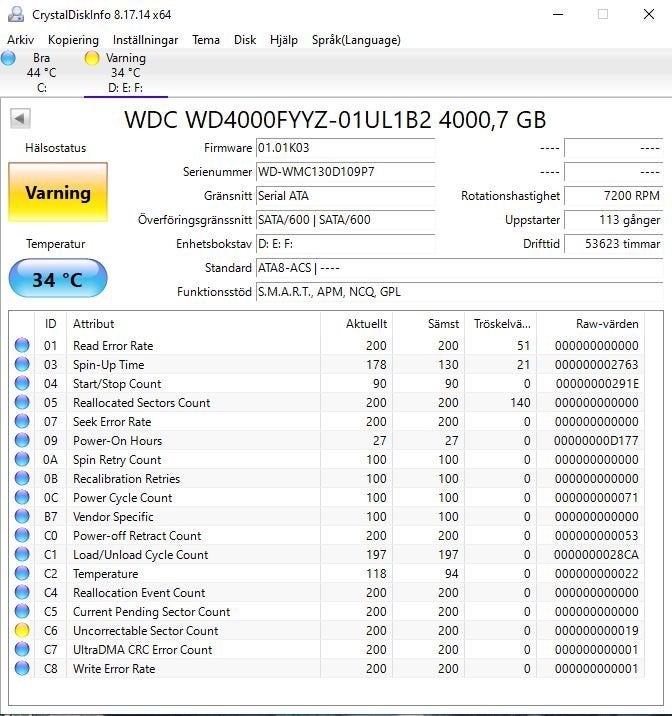The height and width of the screenshot is (716, 672).
Task: Click the Aktuellt column header
Action: pyautogui.click(x=357, y=324)
